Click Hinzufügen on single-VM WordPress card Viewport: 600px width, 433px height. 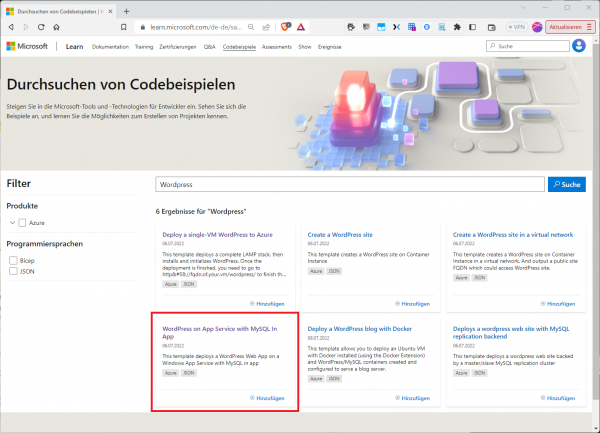tap(267, 304)
